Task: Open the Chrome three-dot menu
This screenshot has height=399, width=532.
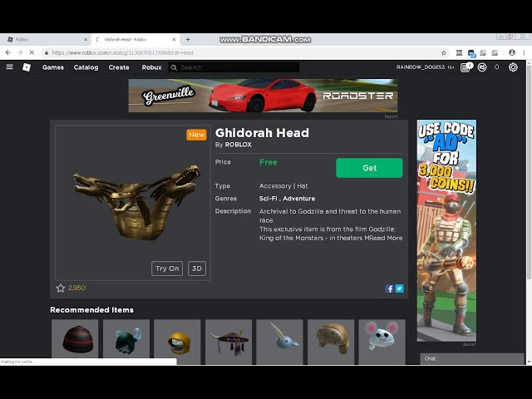Action: tap(525, 52)
